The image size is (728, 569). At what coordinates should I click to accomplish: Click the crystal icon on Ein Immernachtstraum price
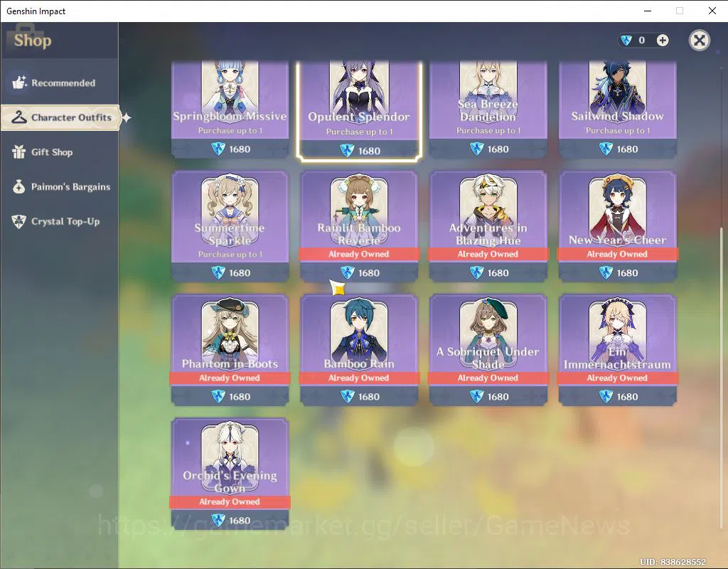coord(606,396)
